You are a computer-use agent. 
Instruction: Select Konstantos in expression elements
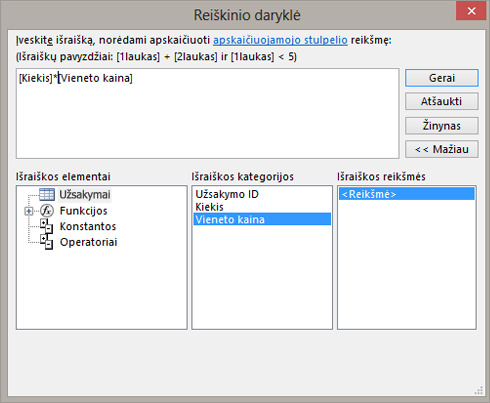(88, 226)
